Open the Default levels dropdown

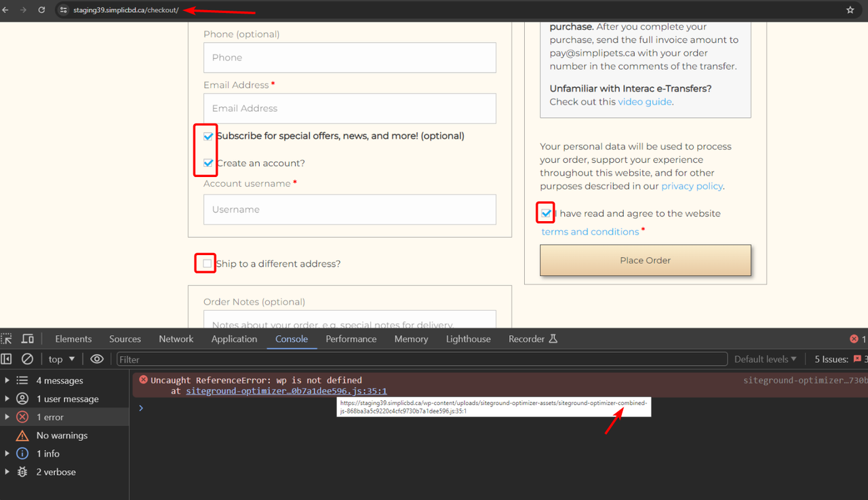click(766, 359)
